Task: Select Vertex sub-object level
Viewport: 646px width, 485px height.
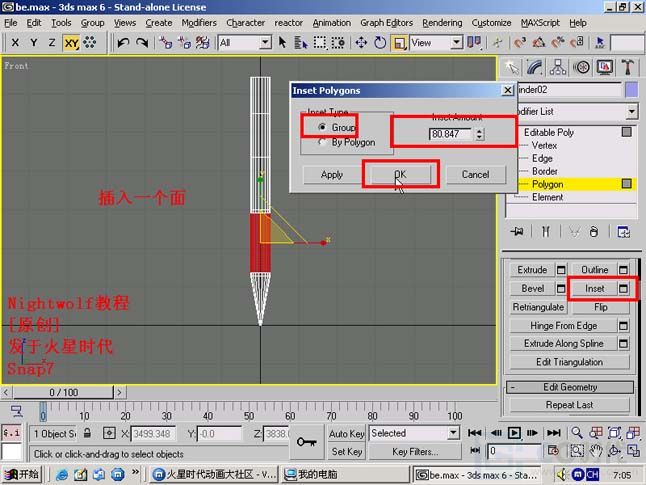Action: click(x=544, y=145)
